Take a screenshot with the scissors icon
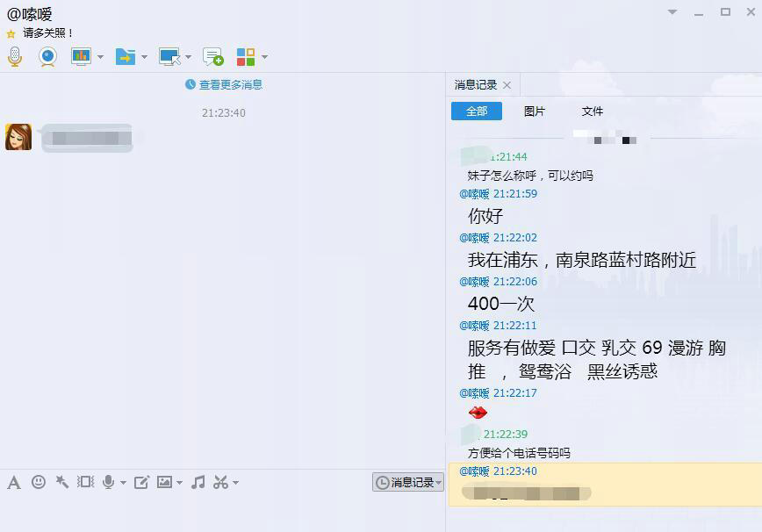 (220, 482)
